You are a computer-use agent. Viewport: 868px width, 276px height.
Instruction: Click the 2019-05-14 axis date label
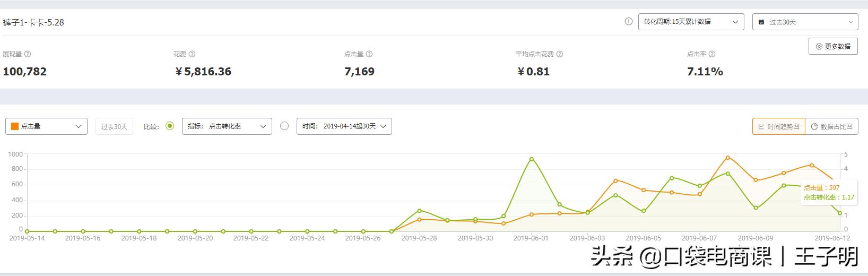27,238
